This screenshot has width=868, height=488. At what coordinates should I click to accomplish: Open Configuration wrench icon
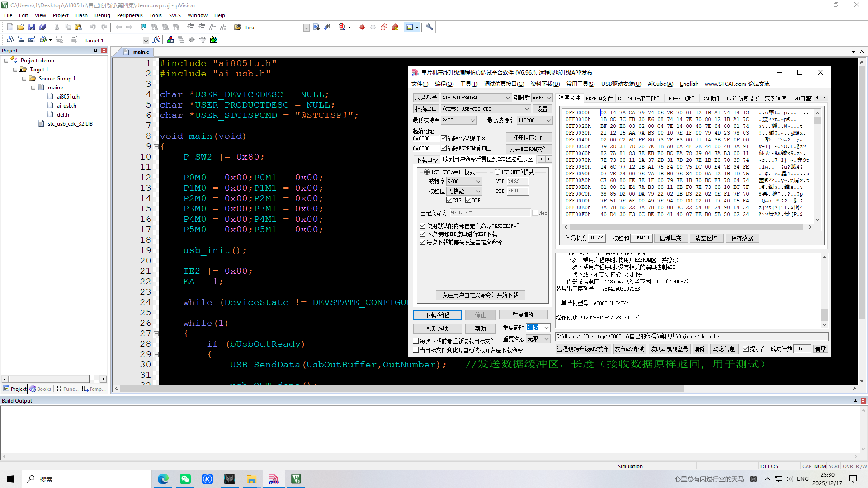429,28
